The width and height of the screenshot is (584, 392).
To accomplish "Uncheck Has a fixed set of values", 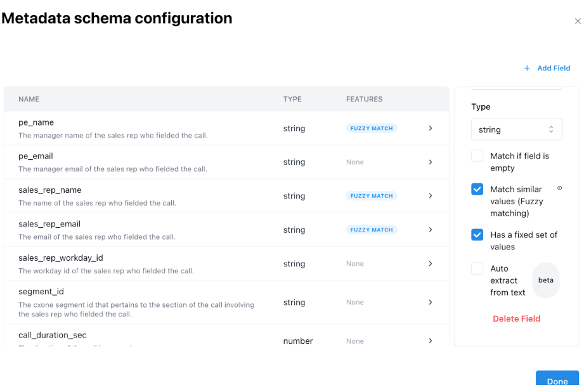I will pyautogui.click(x=479, y=235).
